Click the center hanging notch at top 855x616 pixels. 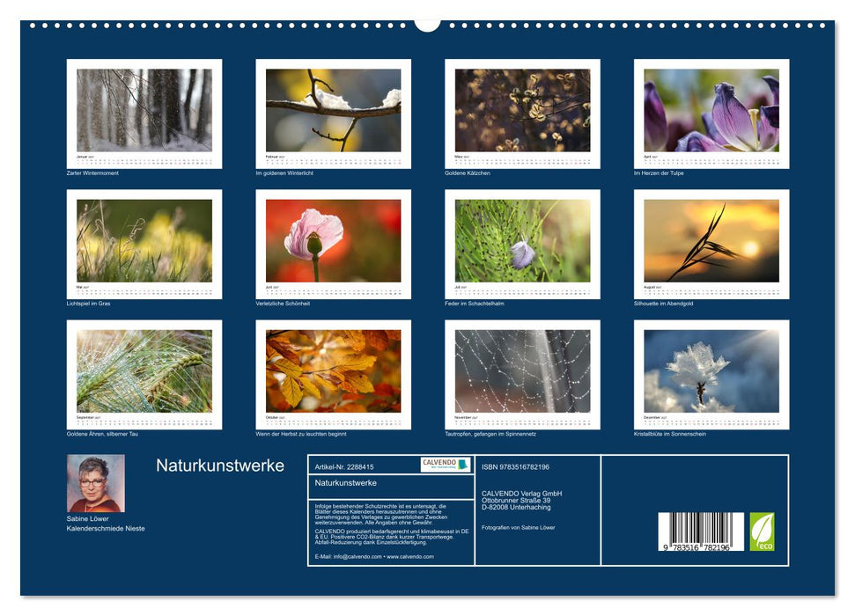coord(428,25)
